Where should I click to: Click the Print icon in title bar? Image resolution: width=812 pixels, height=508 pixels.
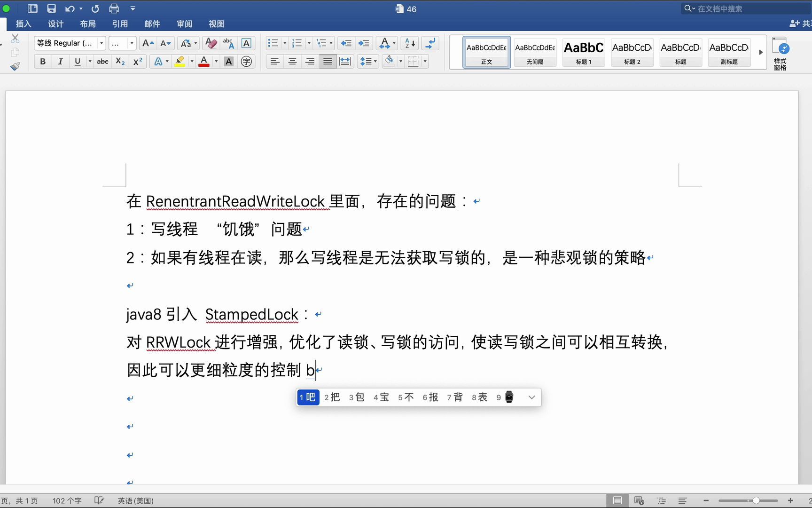(x=114, y=8)
